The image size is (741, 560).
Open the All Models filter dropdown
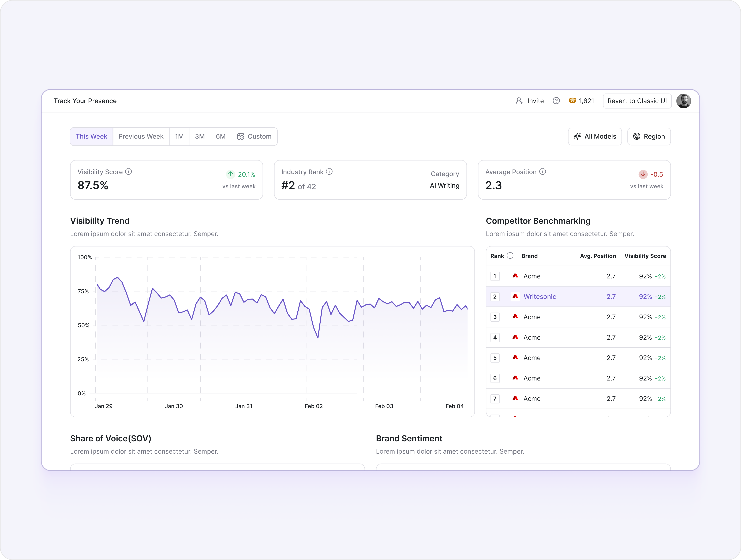pyautogui.click(x=595, y=136)
